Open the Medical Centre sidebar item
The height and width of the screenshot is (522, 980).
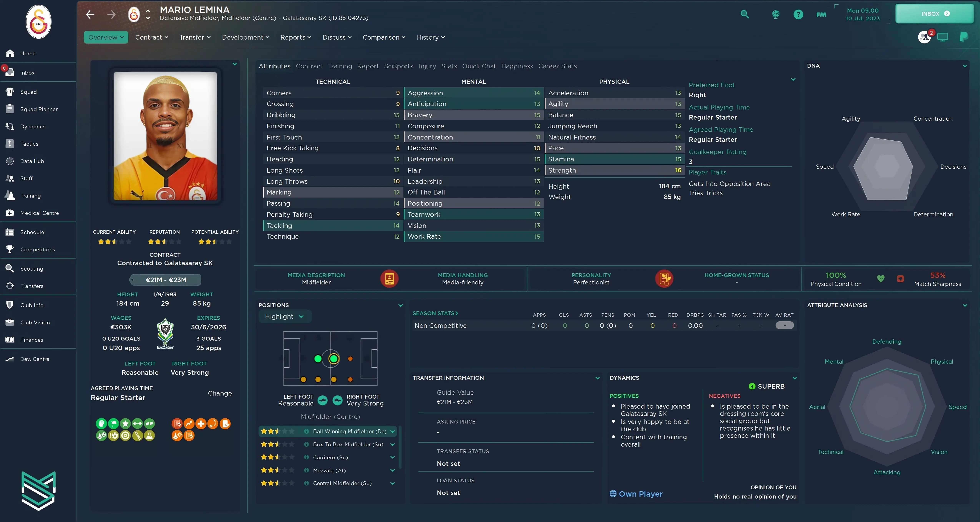click(38, 213)
